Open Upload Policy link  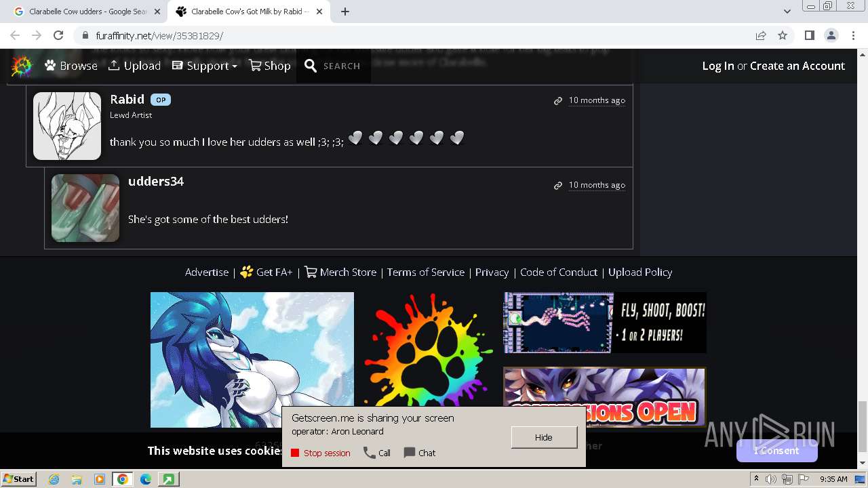tap(640, 272)
